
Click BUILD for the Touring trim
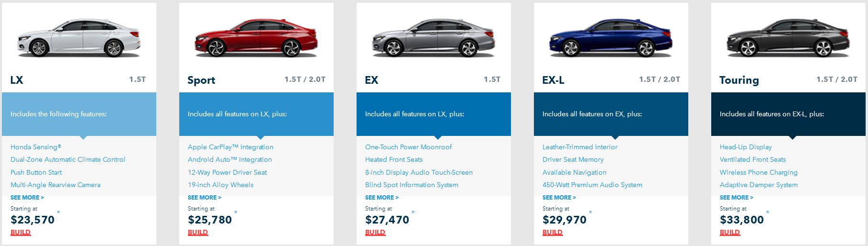pos(730,233)
